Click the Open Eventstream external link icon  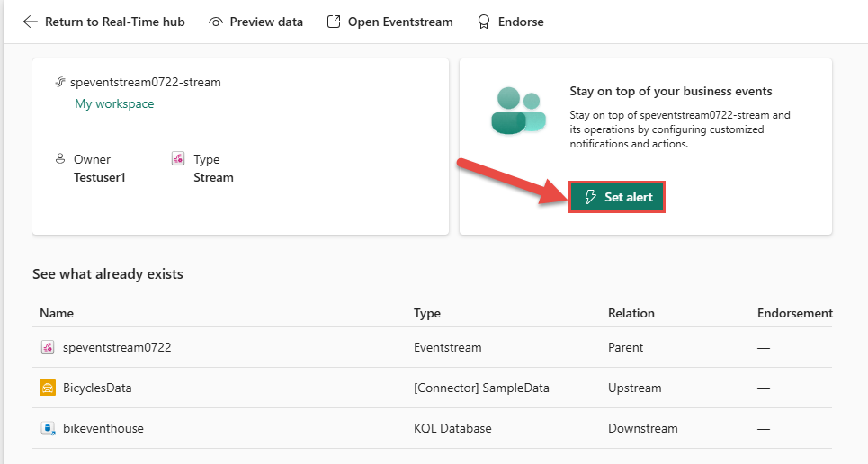pyautogui.click(x=333, y=22)
